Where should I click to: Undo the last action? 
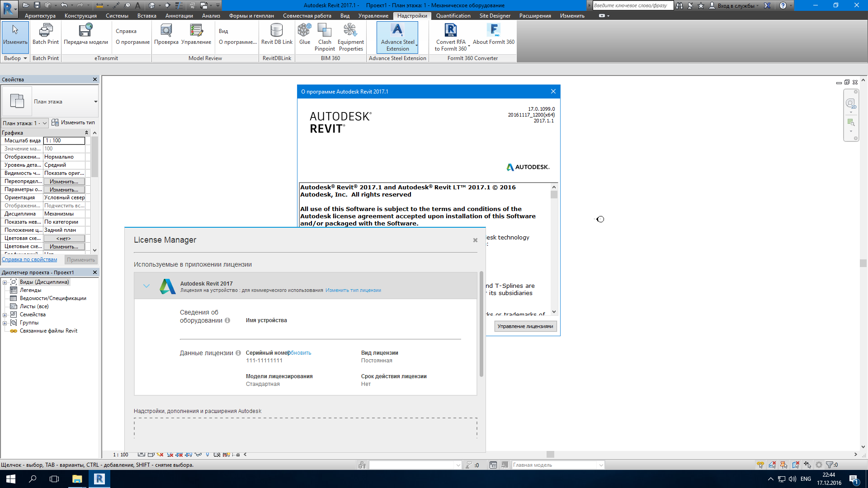point(64,5)
